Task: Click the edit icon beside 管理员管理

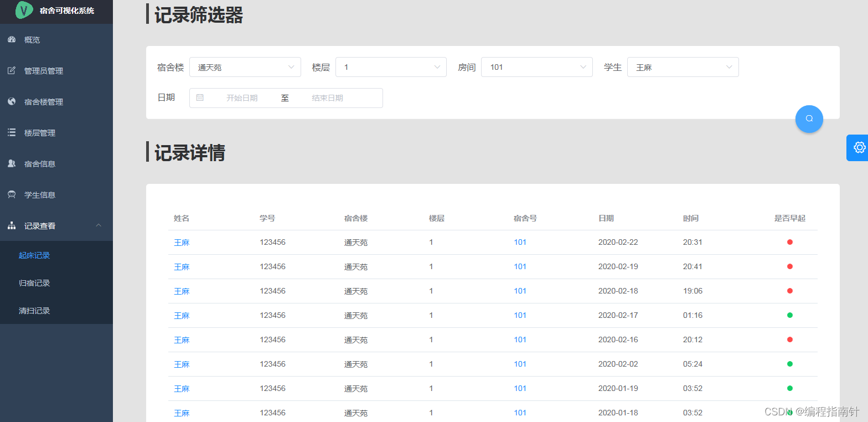Action: click(12, 70)
